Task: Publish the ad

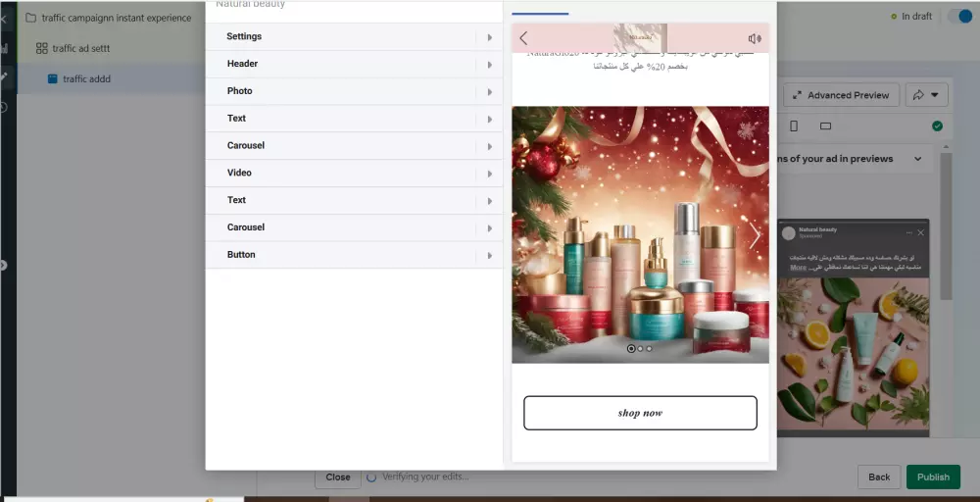Action: tap(933, 477)
